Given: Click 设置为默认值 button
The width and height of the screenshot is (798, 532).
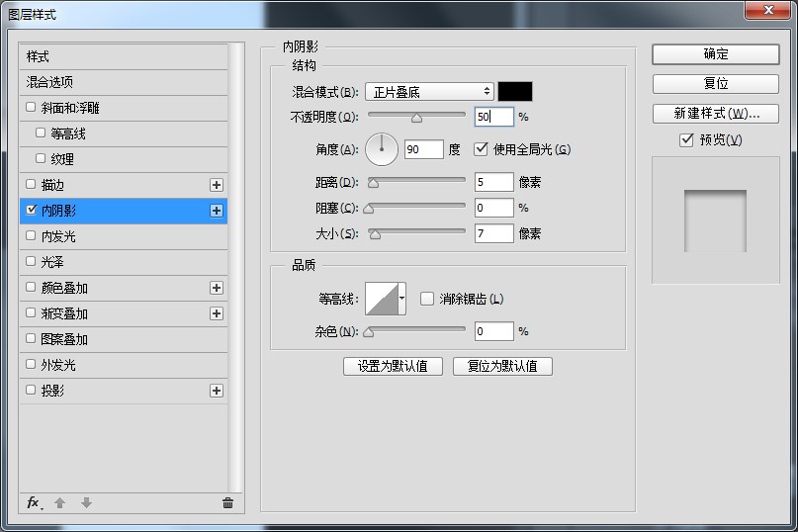Looking at the screenshot, I should [x=393, y=366].
